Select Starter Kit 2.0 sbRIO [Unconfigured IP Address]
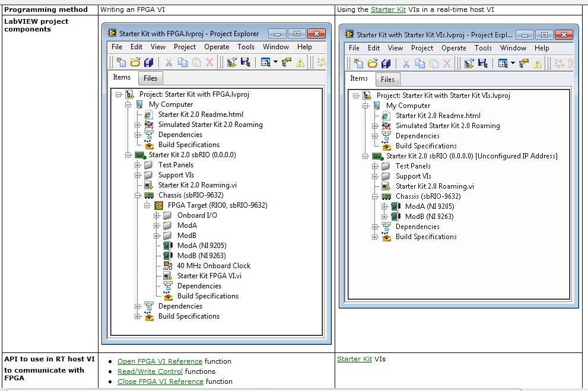The height and width of the screenshot is (391, 588). 472,156
